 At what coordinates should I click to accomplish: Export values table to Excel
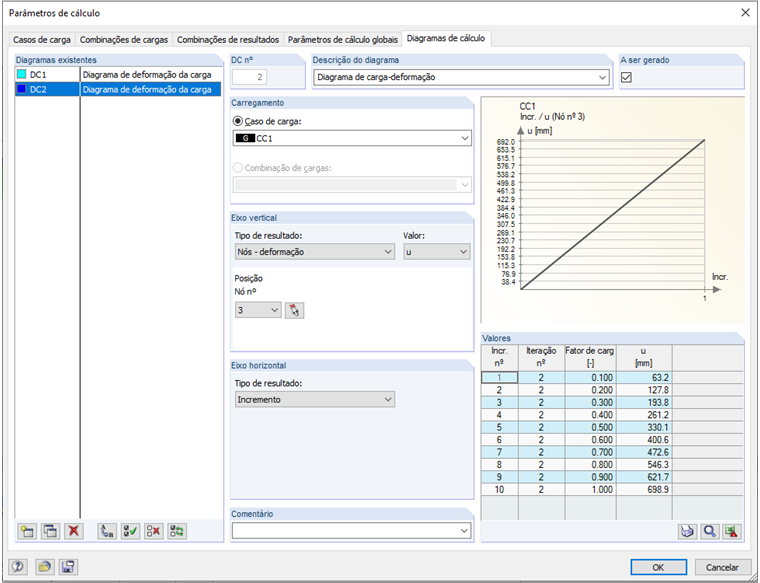[732, 532]
